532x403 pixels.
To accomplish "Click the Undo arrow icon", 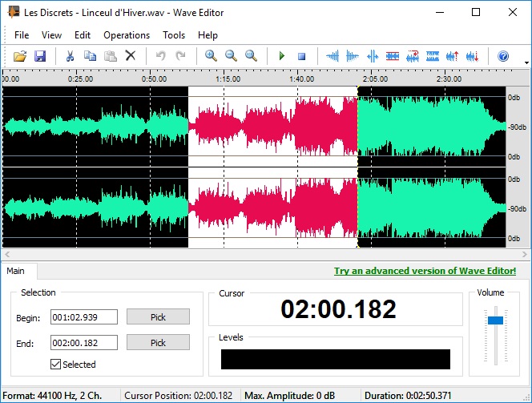I will tap(160, 55).
